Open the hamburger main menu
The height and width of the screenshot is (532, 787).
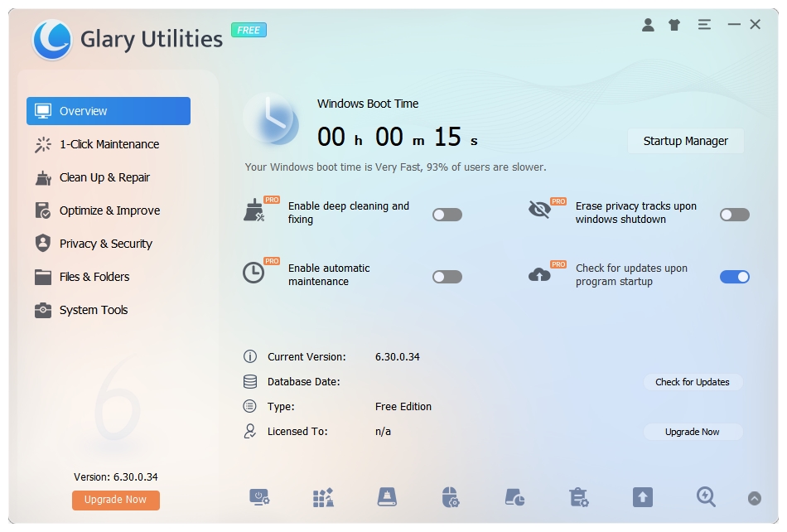[x=704, y=25]
